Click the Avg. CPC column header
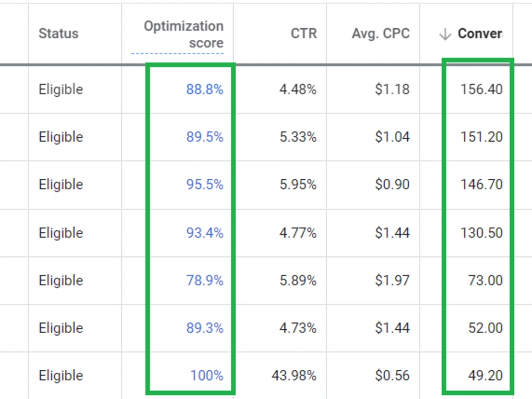The width and height of the screenshot is (532, 399). click(381, 34)
